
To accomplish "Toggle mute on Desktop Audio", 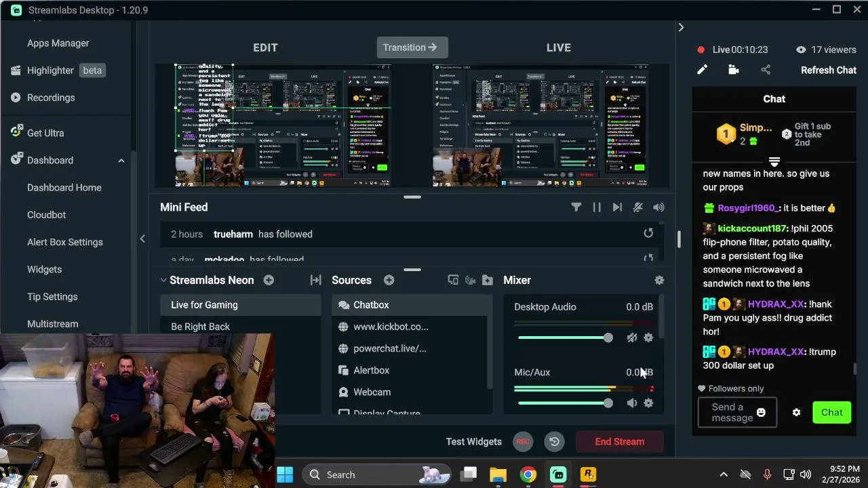I will click(632, 338).
